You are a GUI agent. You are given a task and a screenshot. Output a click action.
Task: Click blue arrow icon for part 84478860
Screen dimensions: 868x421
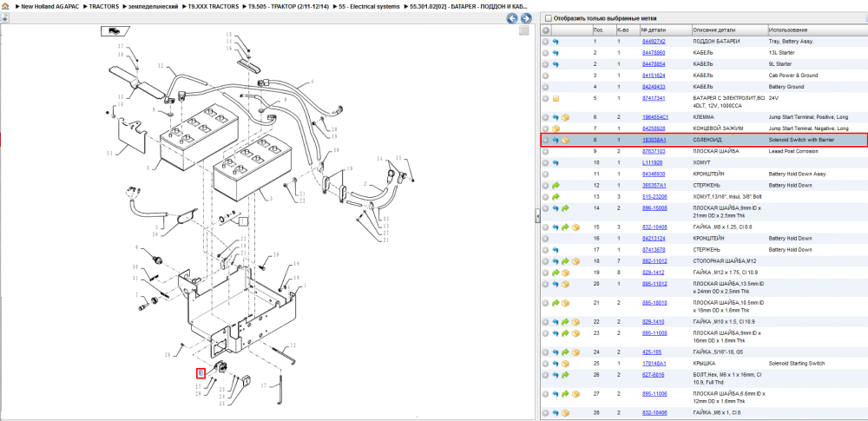(x=556, y=53)
